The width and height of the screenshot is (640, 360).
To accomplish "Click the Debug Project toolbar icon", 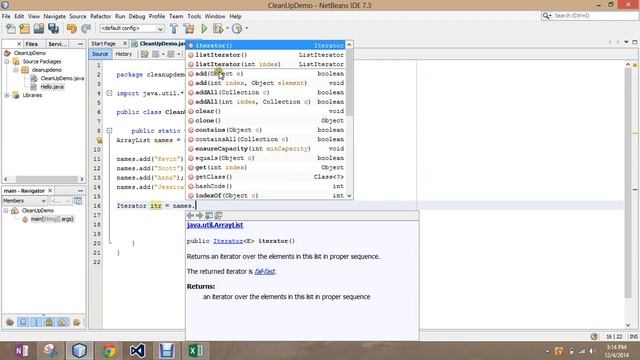I will (218, 29).
